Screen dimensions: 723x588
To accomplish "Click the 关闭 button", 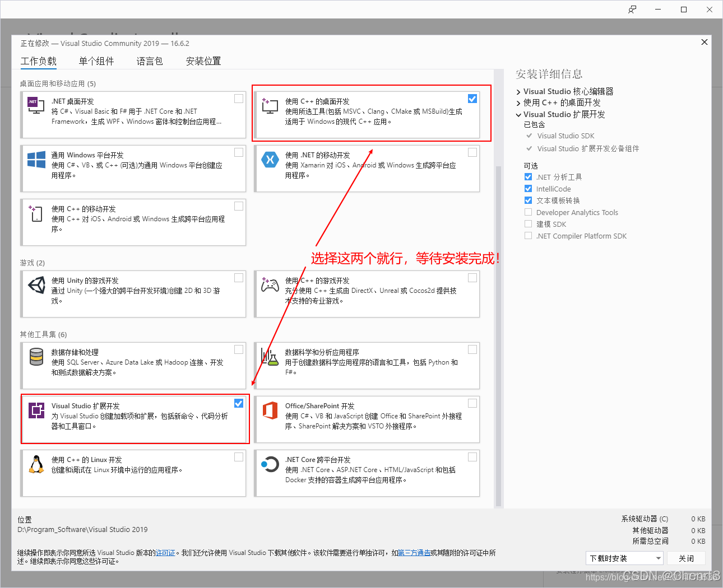I will click(687, 558).
